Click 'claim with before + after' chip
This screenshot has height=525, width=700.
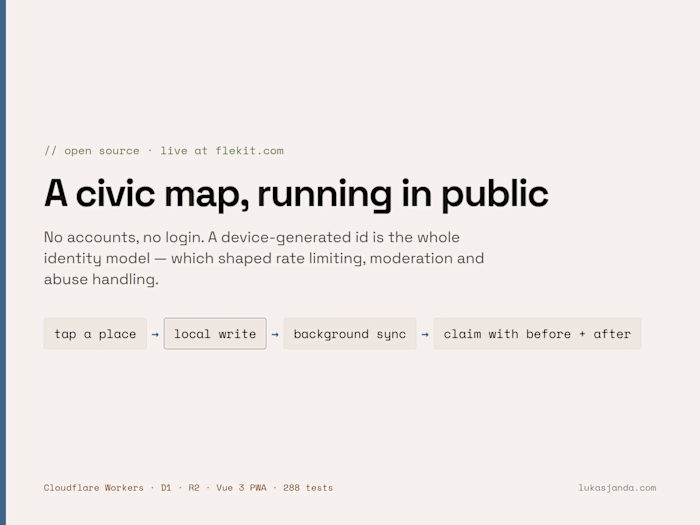coord(537,333)
